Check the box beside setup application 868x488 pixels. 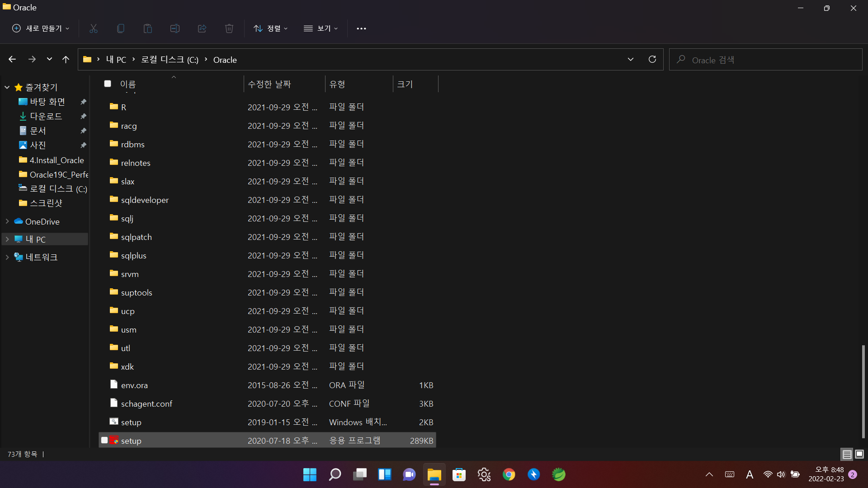tap(104, 440)
